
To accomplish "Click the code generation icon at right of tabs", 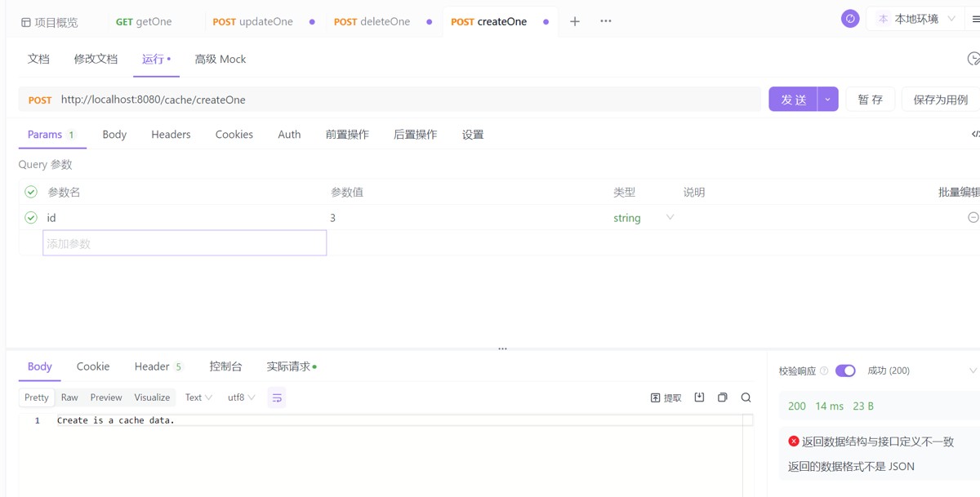I will (975, 134).
